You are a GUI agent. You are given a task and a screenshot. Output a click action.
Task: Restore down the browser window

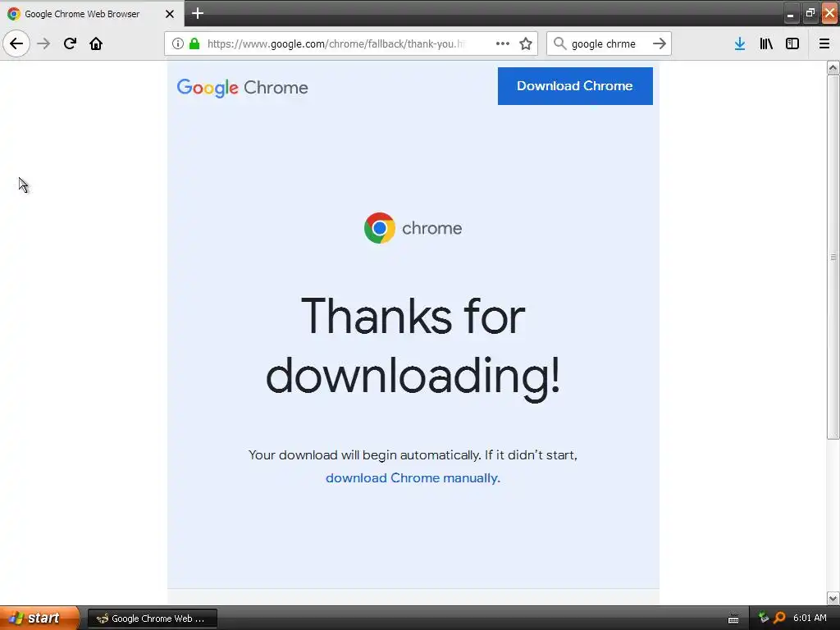810,14
